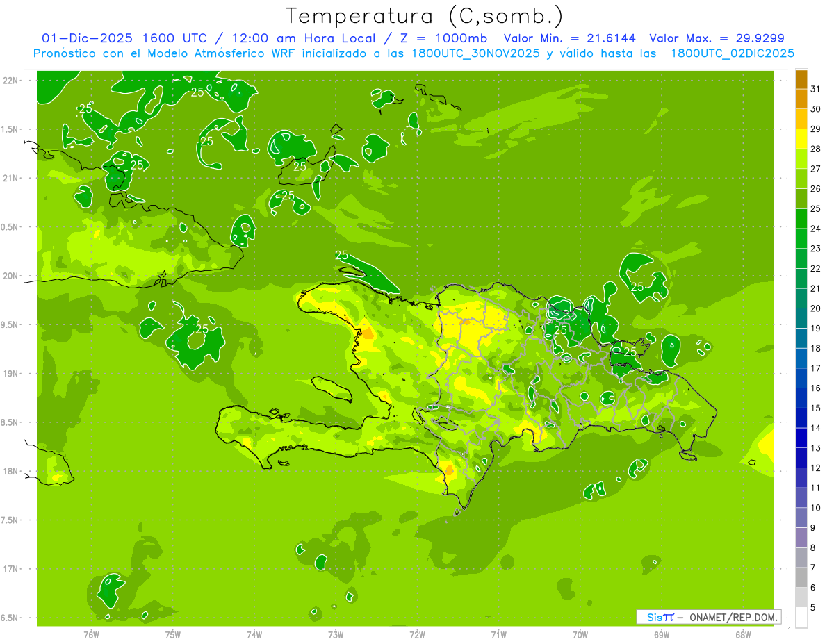Click the "74W" longitude label
834x644 pixels.
point(254,634)
